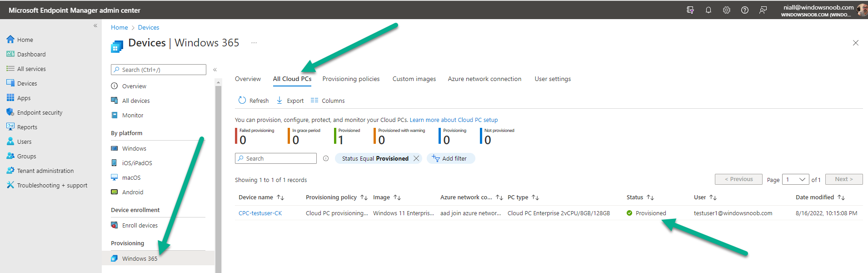Click the Endpoint security shield icon
868x273 pixels.
pos(10,112)
